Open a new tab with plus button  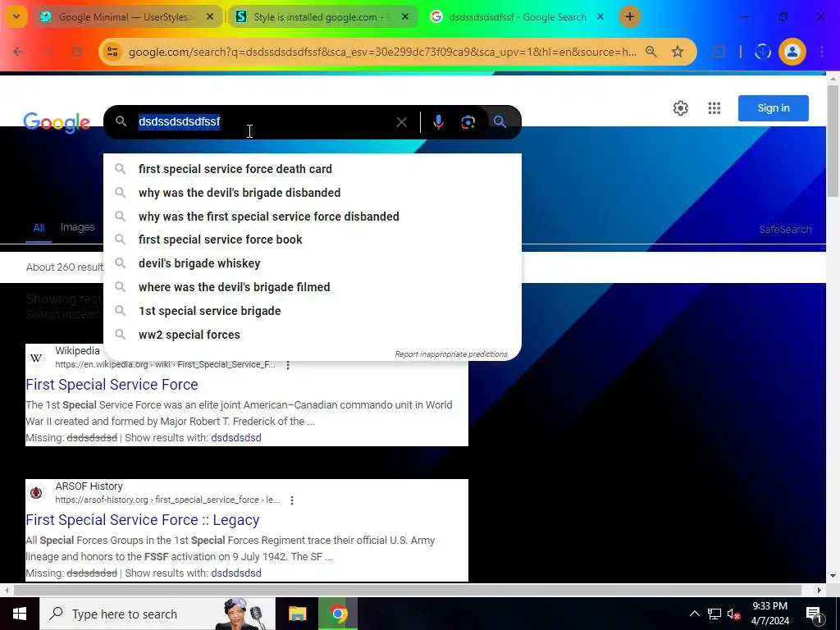pyautogui.click(x=629, y=16)
